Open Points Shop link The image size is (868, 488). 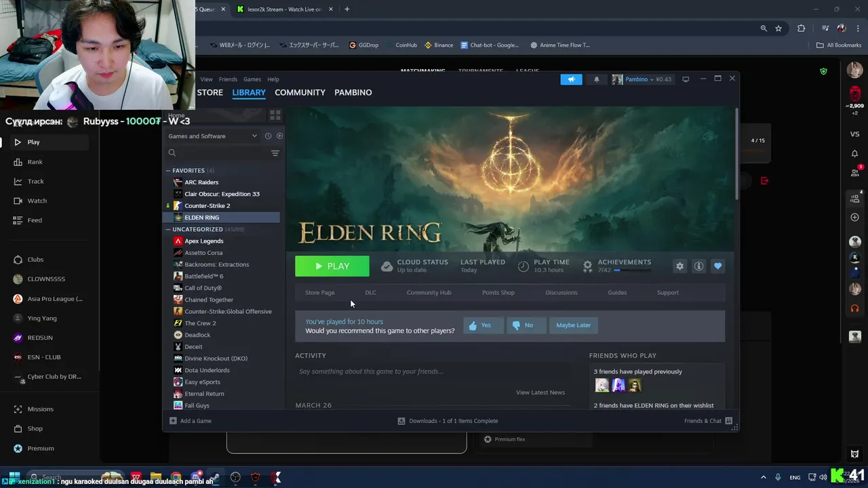coord(498,293)
